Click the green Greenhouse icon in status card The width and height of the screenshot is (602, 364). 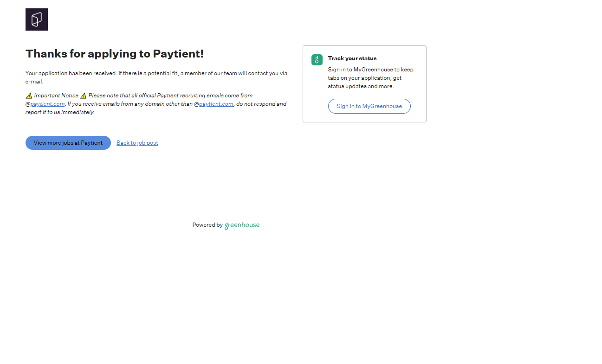click(317, 60)
